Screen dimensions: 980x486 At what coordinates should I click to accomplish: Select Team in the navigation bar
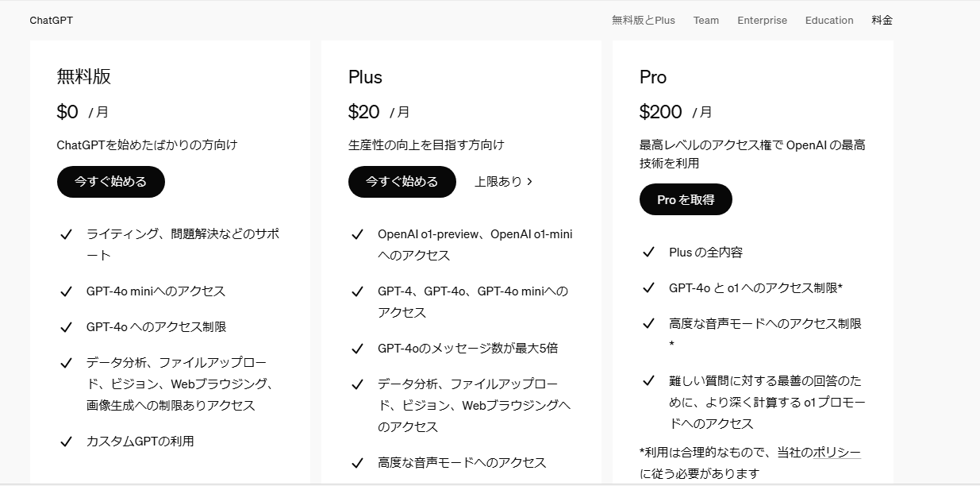pos(705,20)
